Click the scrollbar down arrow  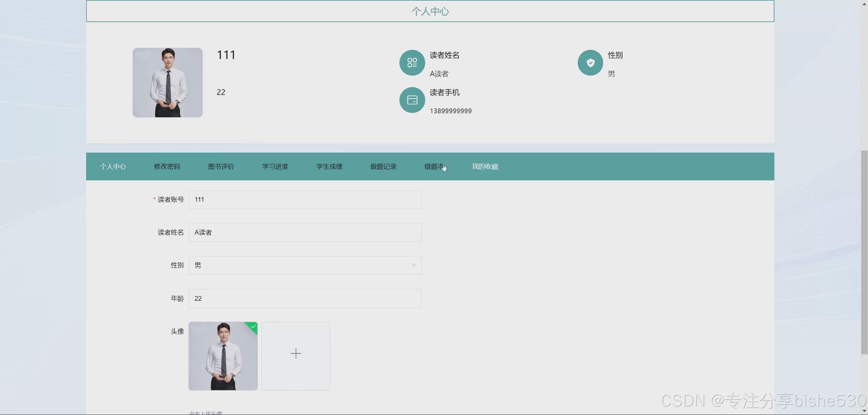[864, 411]
